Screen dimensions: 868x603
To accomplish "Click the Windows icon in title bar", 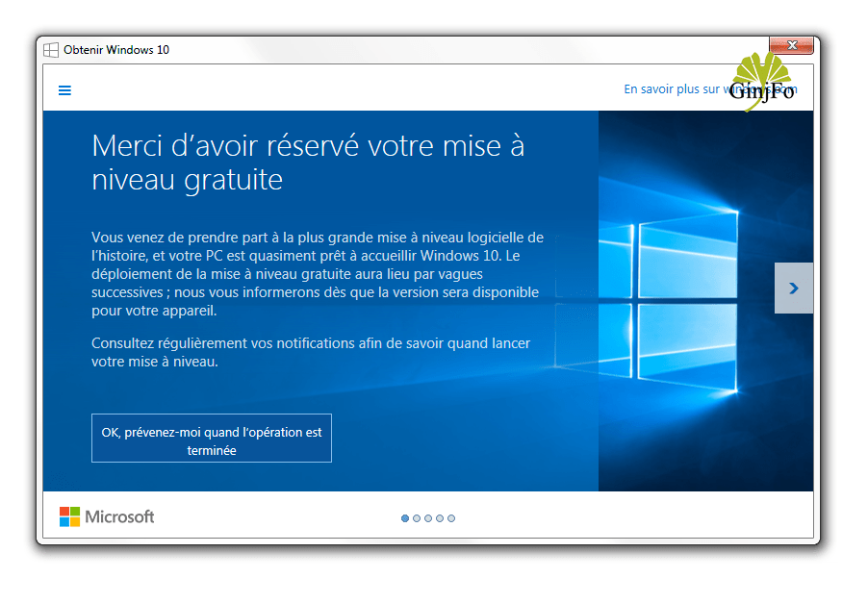I will click(x=51, y=50).
